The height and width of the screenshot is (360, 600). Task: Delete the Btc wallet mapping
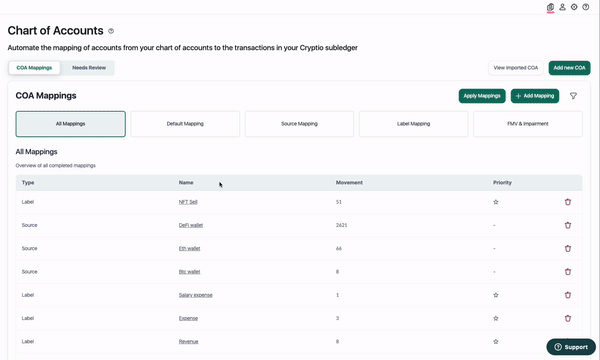[x=568, y=272]
